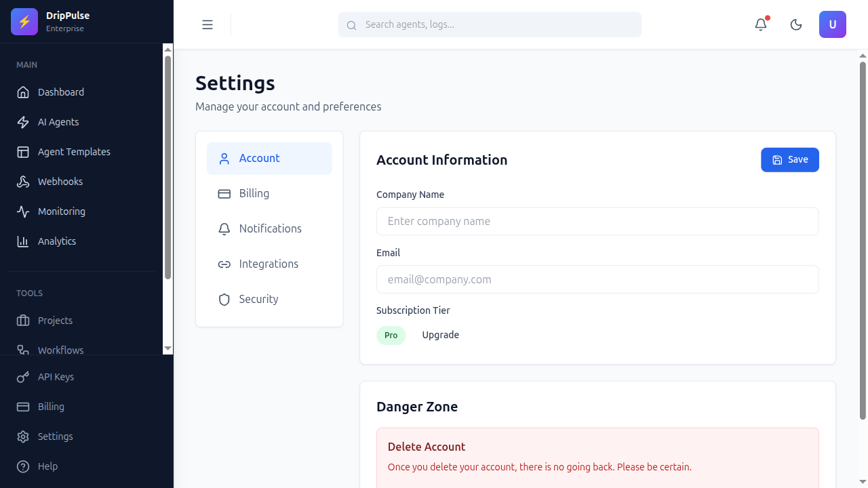Open Billing from bottom sidebar

click(x=87, y=407)
